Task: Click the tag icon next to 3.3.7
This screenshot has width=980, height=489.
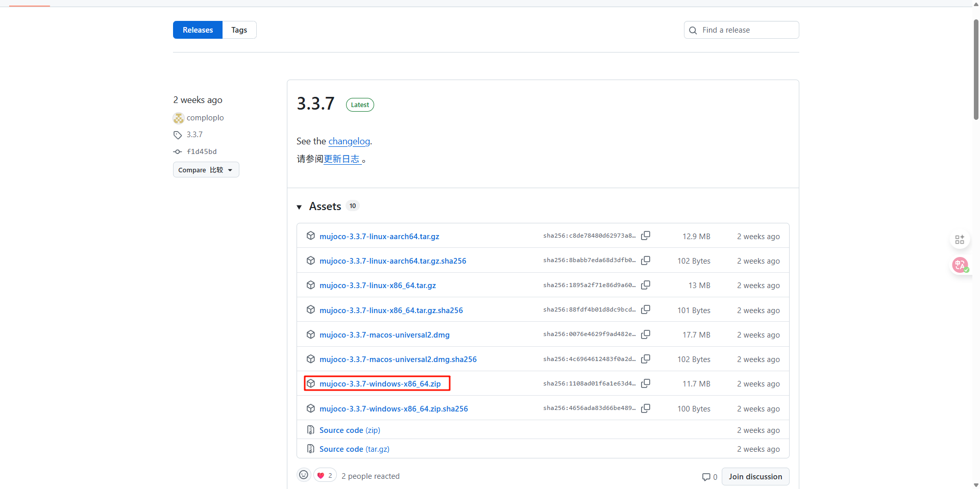Action: point(178,135)
